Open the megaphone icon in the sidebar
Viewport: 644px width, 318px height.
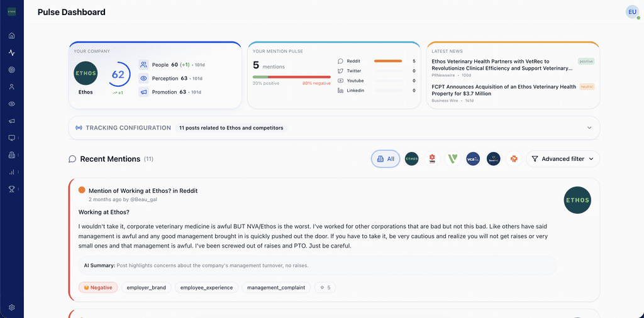tap(12, 121)
